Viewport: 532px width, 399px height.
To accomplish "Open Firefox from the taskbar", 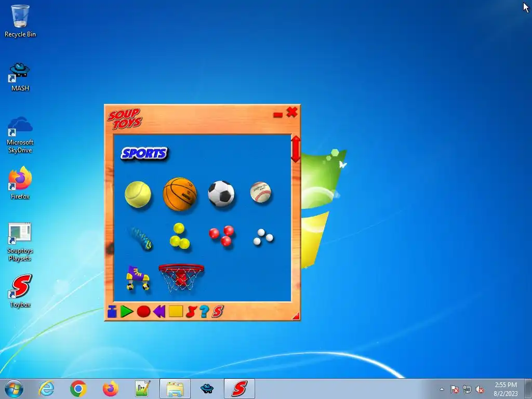I will point(110,389).
